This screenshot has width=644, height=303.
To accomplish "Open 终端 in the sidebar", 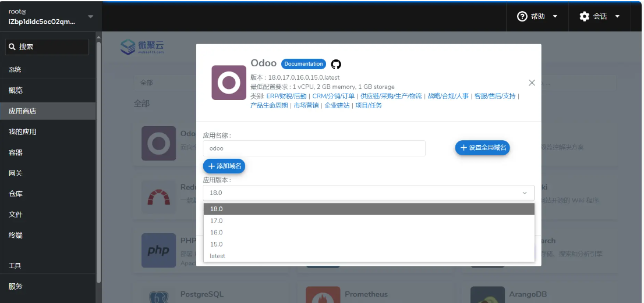I will pos(48,236).
